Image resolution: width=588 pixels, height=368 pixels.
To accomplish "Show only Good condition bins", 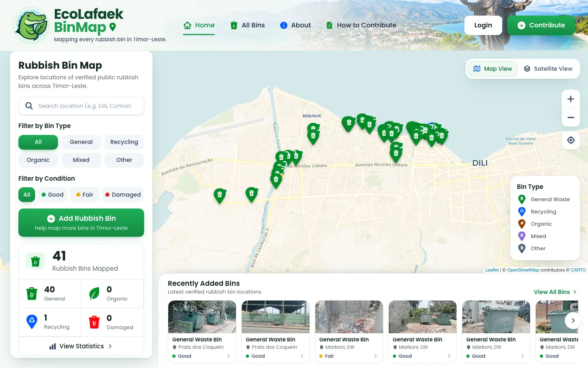I will coord(53,195).
